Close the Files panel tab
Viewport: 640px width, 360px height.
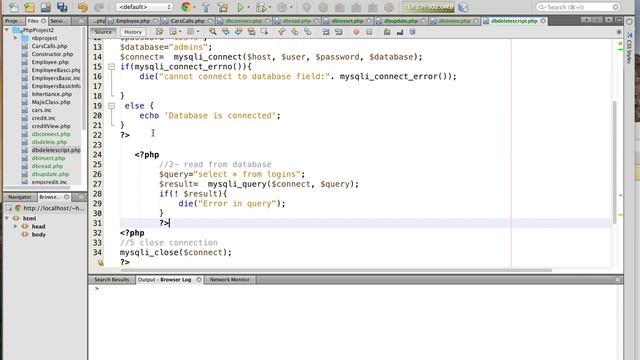[x=44, y=21]
